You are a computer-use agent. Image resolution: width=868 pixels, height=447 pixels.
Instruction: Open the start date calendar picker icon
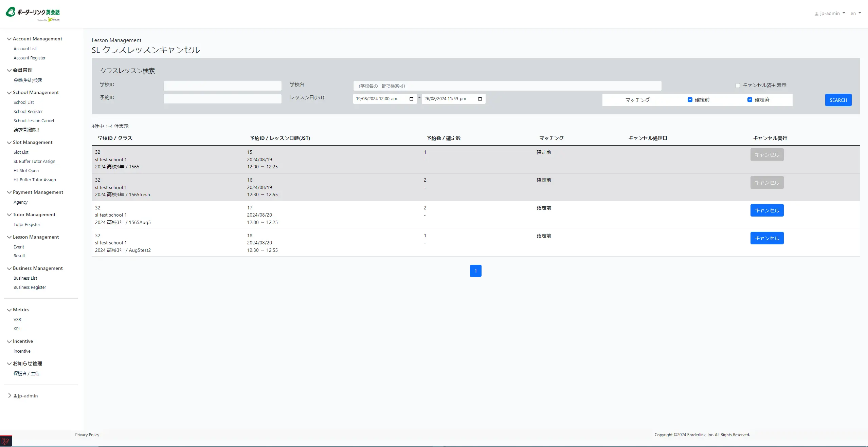click(411, 99)
